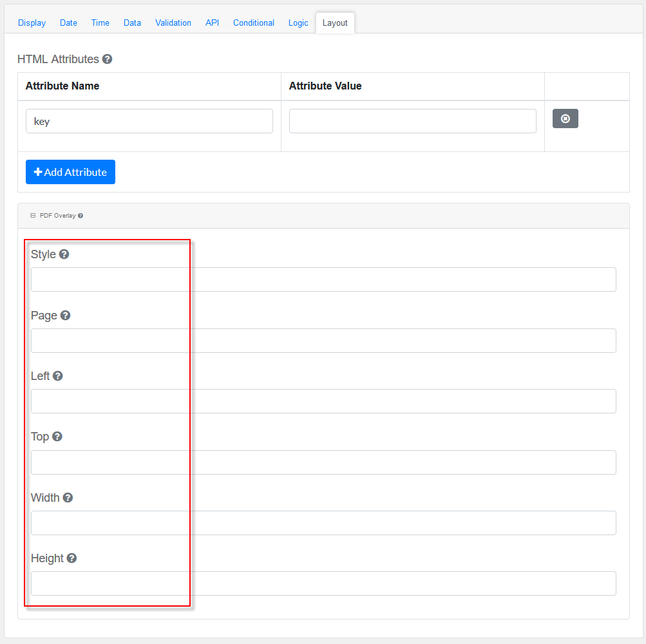This screenshot has height=644, width=646.
Task: Show help tooltip for Top field
Action: [57, 437]
